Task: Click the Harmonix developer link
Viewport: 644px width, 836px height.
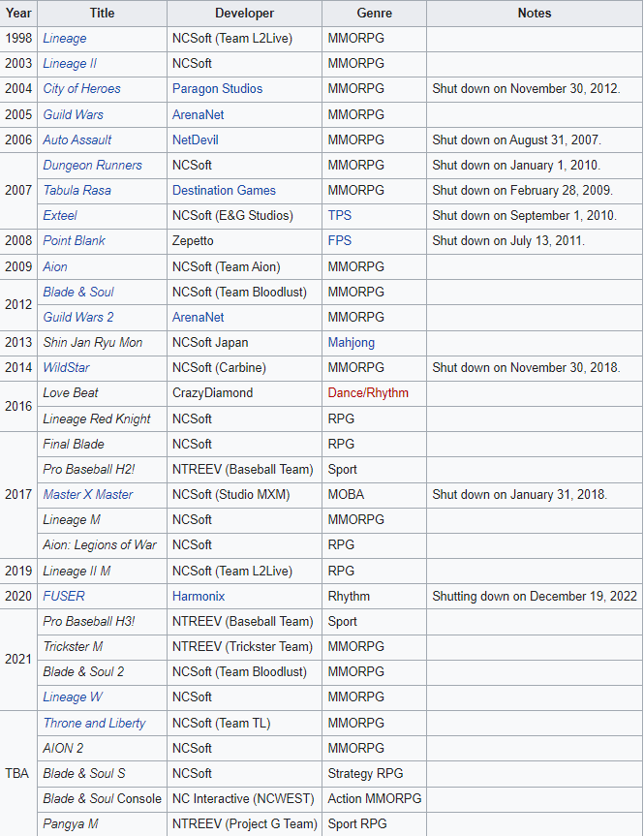Action: point(199,596)
